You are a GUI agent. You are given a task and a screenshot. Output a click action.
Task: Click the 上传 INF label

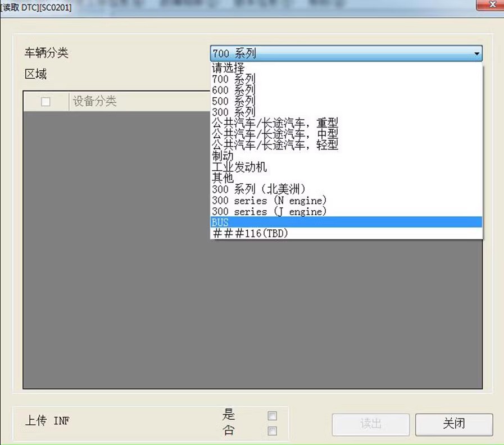[x=47, y=420]
